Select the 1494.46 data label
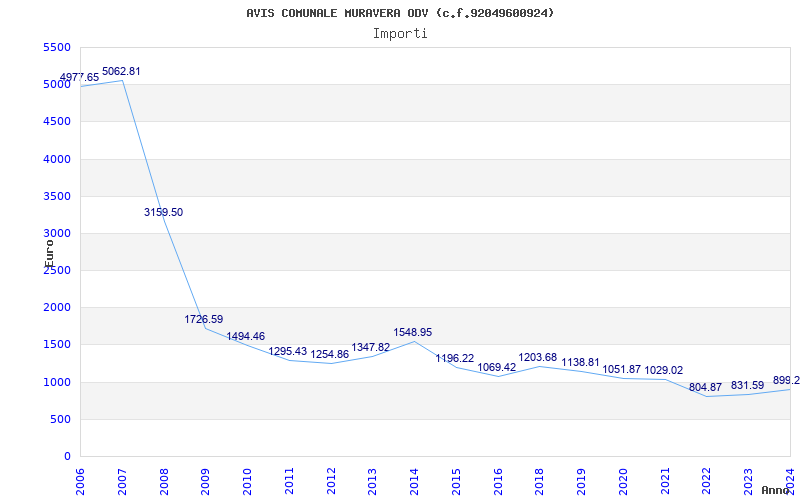 click(x=246, y=336)
